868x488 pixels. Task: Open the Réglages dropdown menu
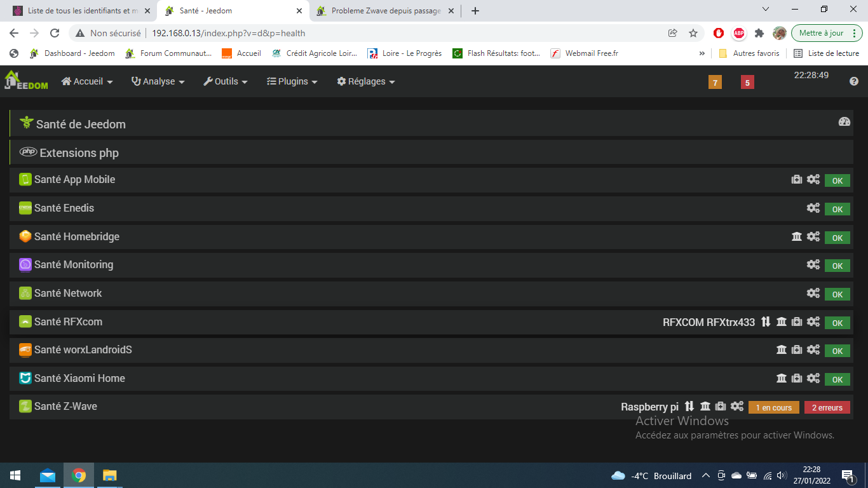click(366, 81)
